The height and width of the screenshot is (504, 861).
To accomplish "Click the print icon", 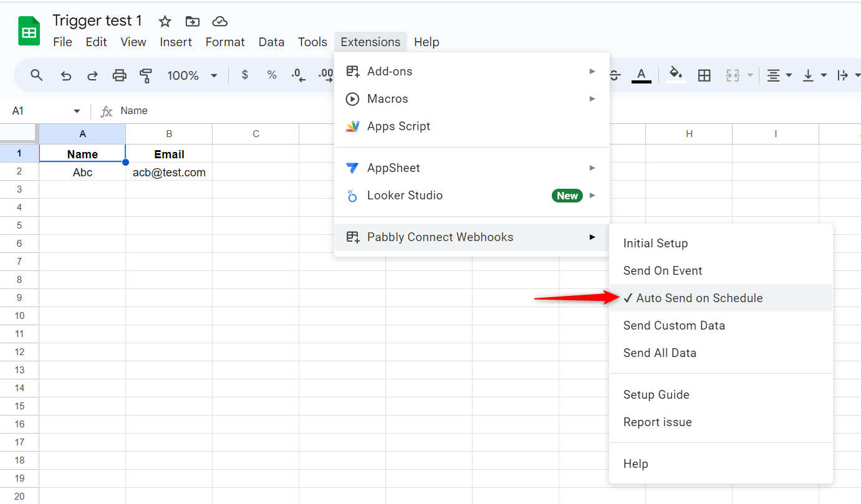I will click(119, 75).
